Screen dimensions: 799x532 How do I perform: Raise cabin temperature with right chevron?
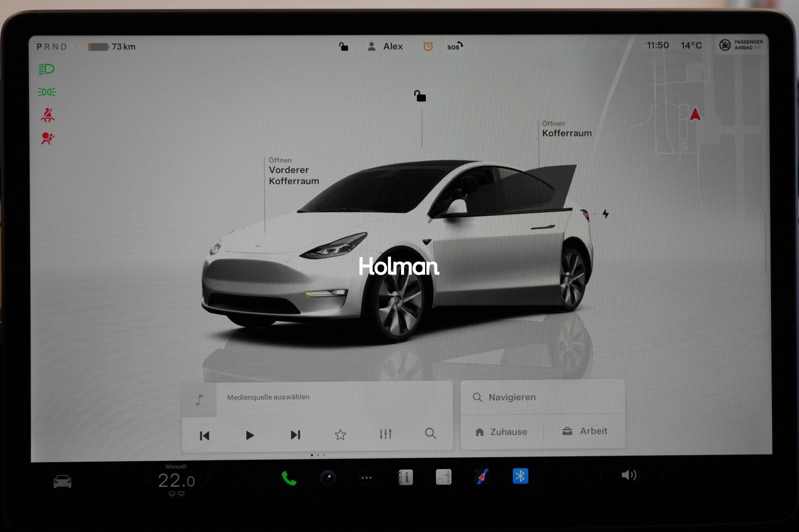coord(207,480)
